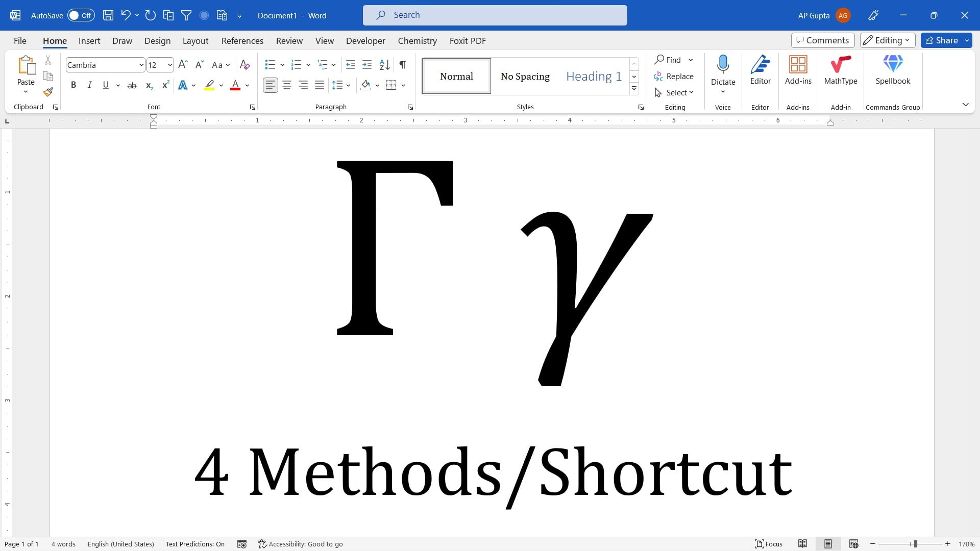Image resolution: width=980 pixels, height=551 pixels.
Task: Open the File tab
Action: point(20,41)
